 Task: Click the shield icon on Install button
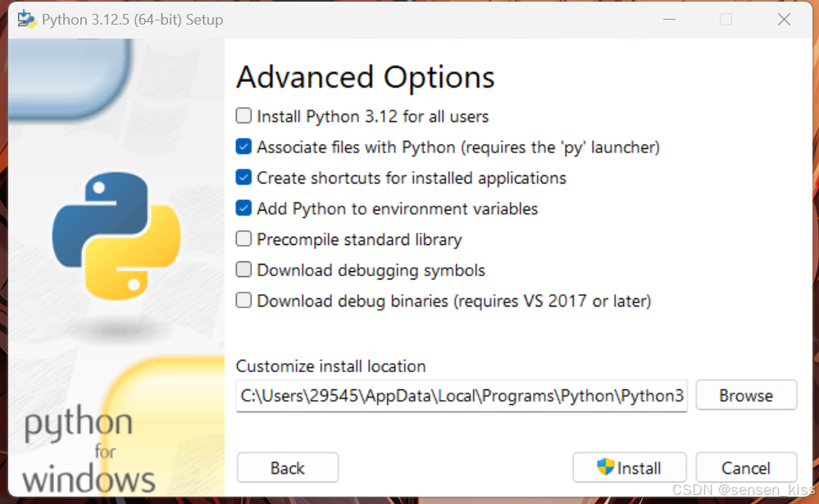[x=606, y=468]
